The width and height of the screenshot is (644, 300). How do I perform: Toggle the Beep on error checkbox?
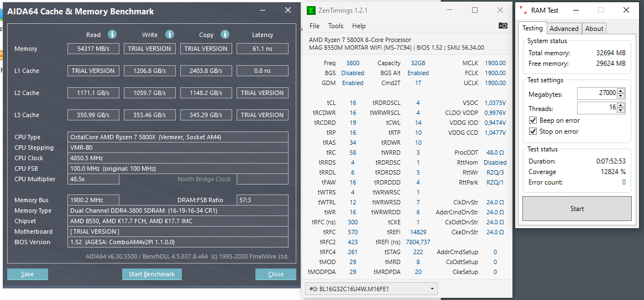(533, 120)
